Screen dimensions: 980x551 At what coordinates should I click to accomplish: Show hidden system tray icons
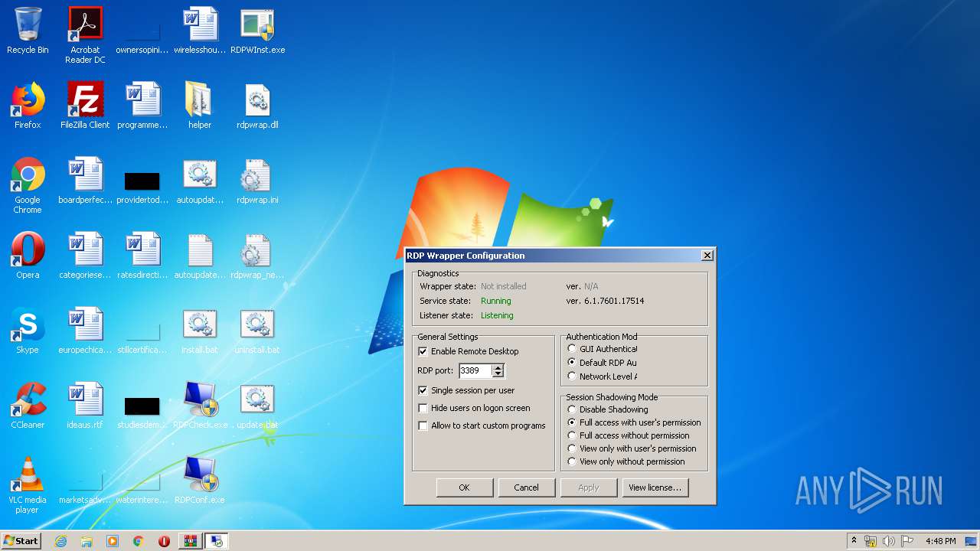[x=854, y=541]
